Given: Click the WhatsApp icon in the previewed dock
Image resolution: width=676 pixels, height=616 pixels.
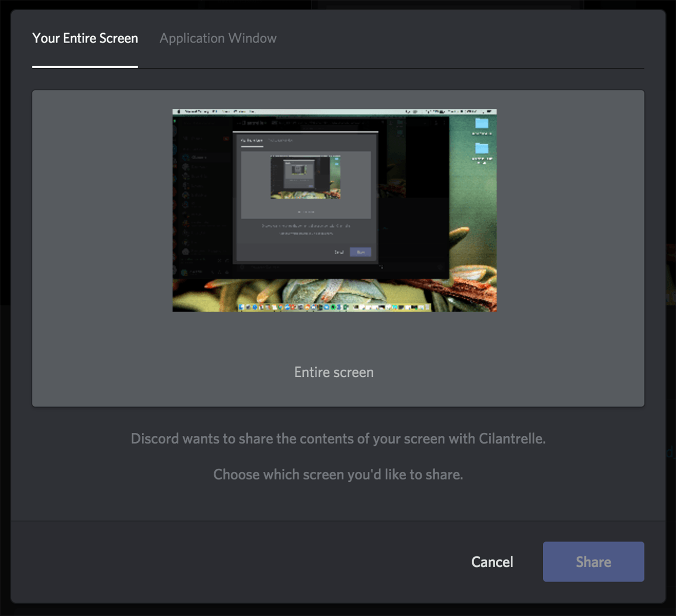Looking at the screenshot, I should click(x=332, y=307).
